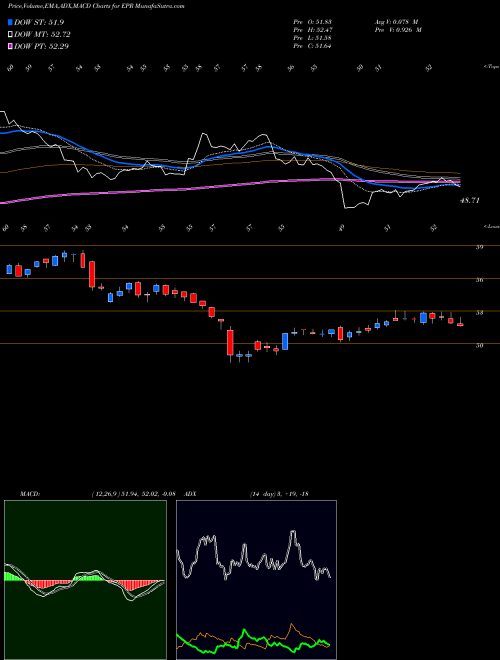Click the magenta DOW PT legend swatch
Viewport: 500px width, 660px height.
[x=10, y=46]
